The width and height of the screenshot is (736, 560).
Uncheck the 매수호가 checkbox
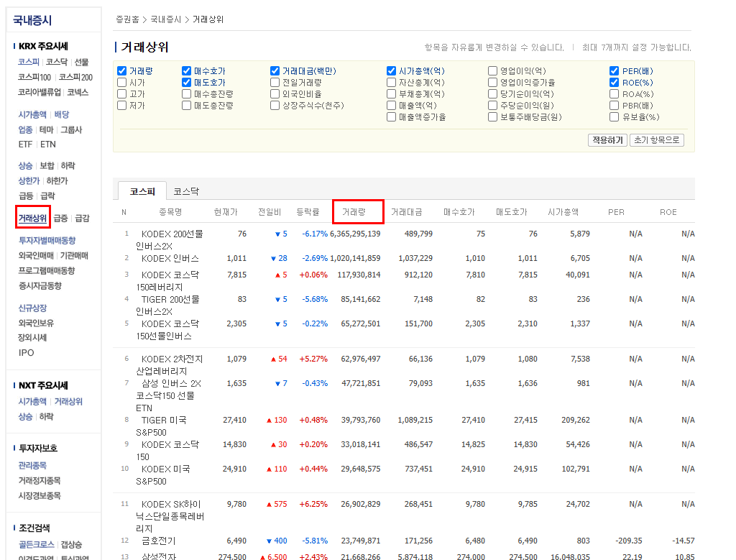[187, 71]
